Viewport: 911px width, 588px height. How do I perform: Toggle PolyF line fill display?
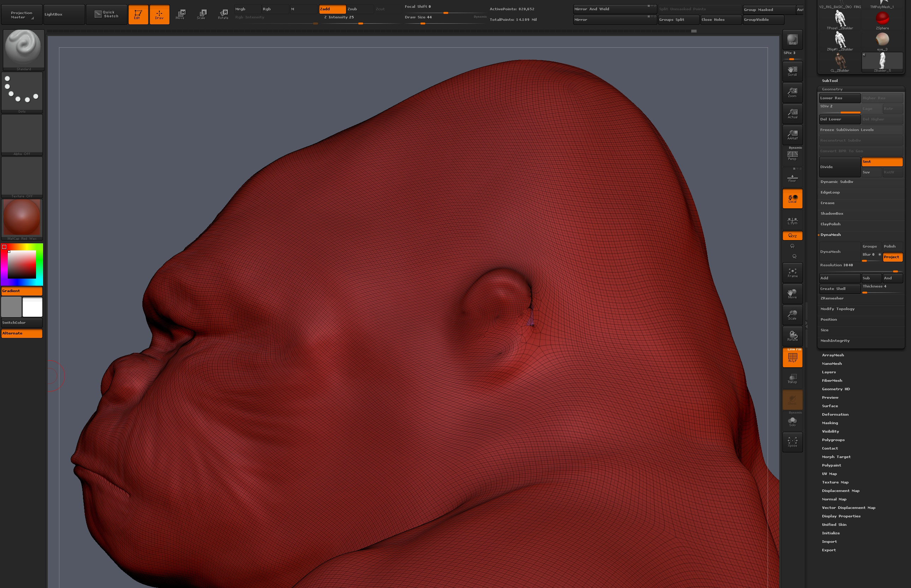[792, 357]
